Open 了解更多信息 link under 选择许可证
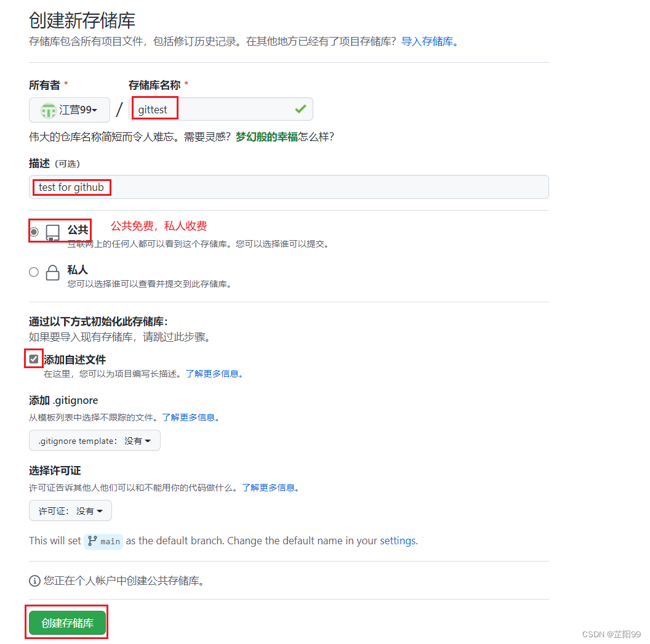The height and width of the screenshot is (644, 650). [x=270, y=487]
